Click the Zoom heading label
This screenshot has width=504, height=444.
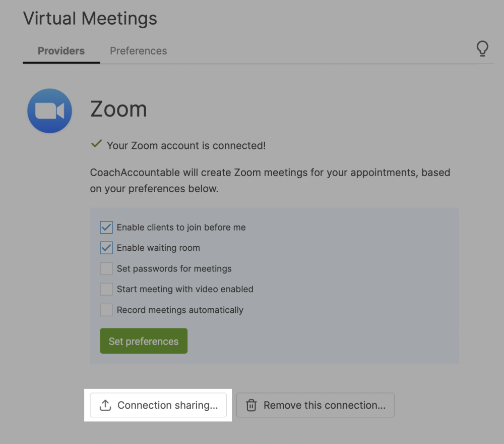pos(119,109)
